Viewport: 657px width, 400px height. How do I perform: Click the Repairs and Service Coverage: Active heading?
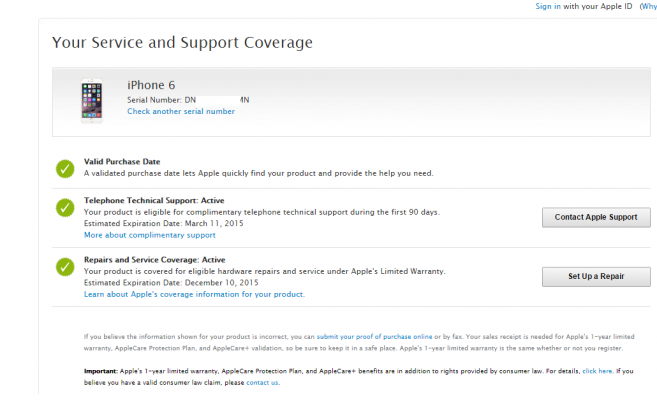pyautogui.click(x=155, y=260)
